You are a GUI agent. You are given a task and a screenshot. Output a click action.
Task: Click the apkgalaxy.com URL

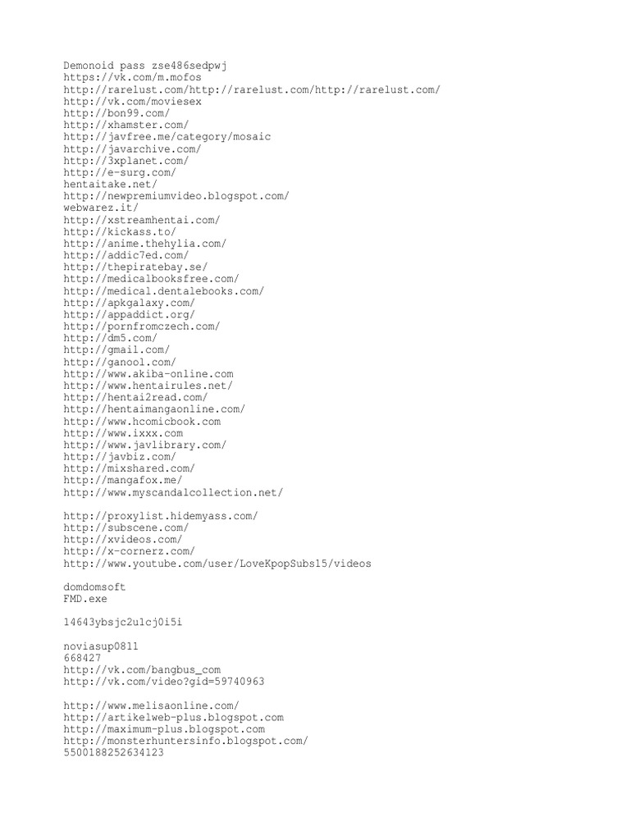tap(129, 303)
